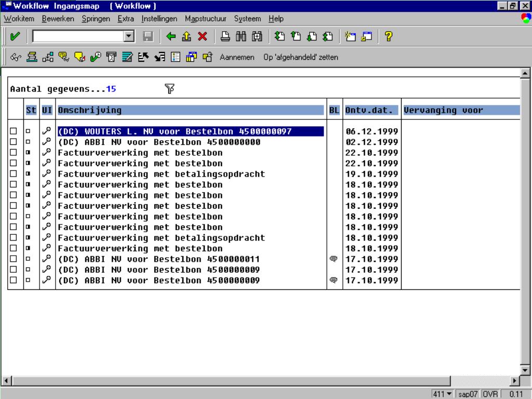Click the horizontal scrollbar right arrow
The image size is (532, 399).
[515, 381]
